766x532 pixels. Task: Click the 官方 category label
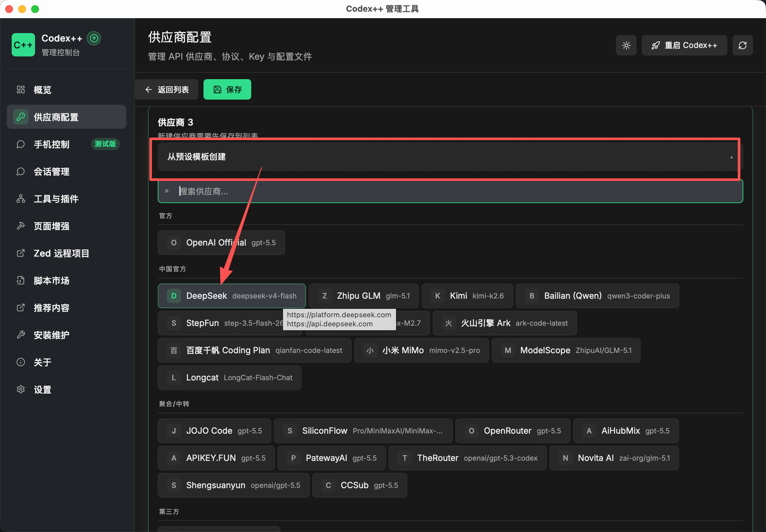pyautogui.click(x=166, y=216)
